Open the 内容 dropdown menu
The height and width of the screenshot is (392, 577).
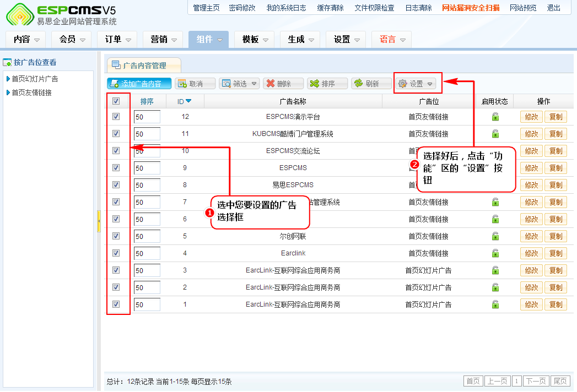point(26,39)
